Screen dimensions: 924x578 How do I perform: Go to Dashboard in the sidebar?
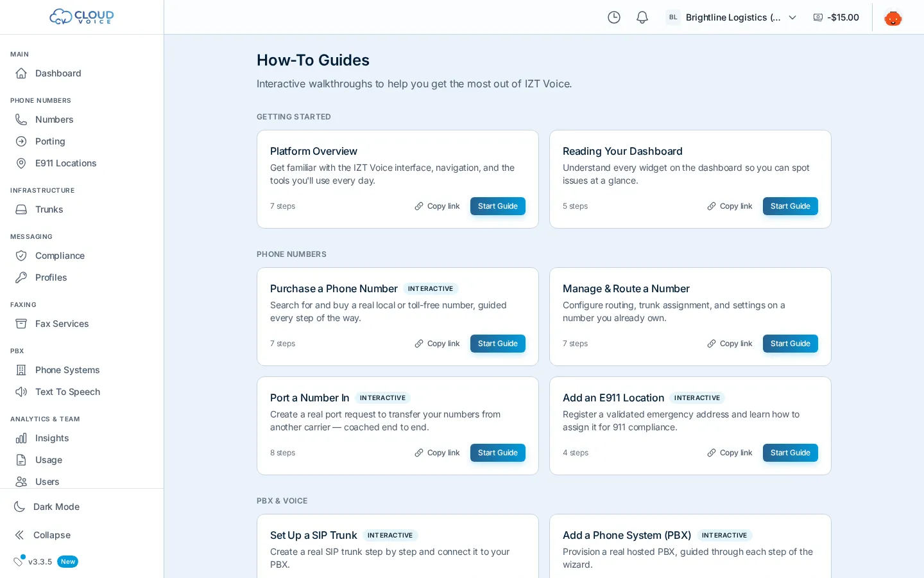point(81,73)
